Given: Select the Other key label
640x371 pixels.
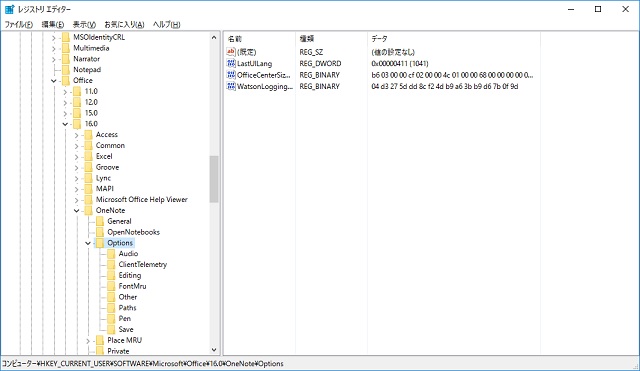Looking at the screenshot, I should coord(128,297).
